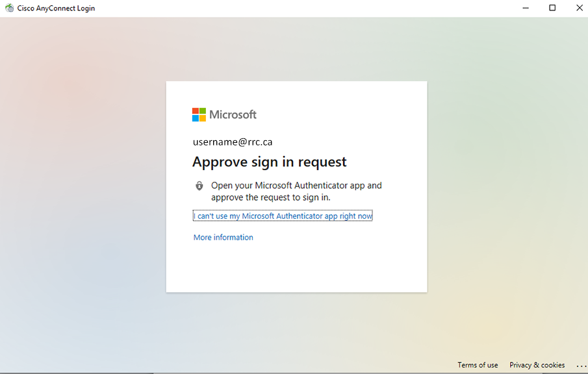This screenshot has width=588, height=374.
Task: Click the yellow square of the Microsoft logo
Action: pos(203,119)
